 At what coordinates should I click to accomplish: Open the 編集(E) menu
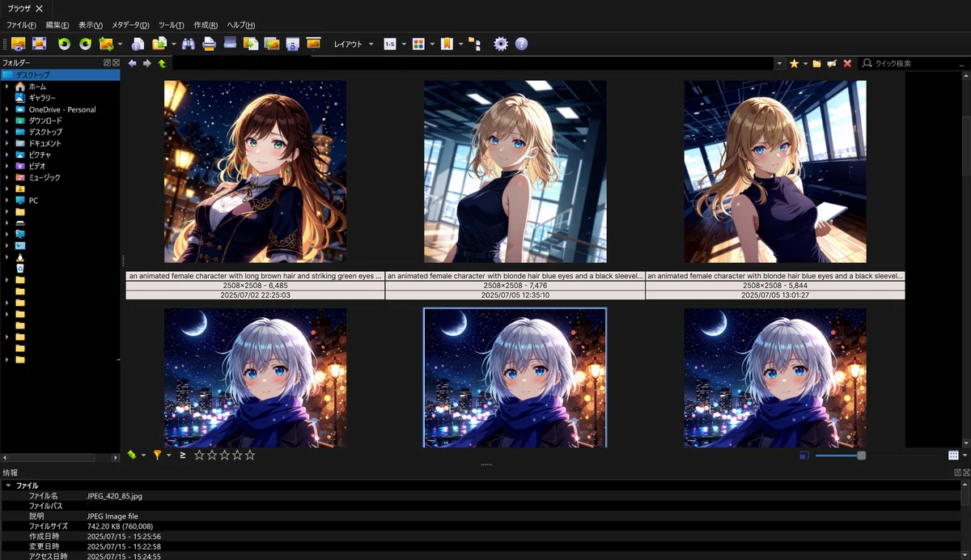pyautogui.click(x=57, y=25)
